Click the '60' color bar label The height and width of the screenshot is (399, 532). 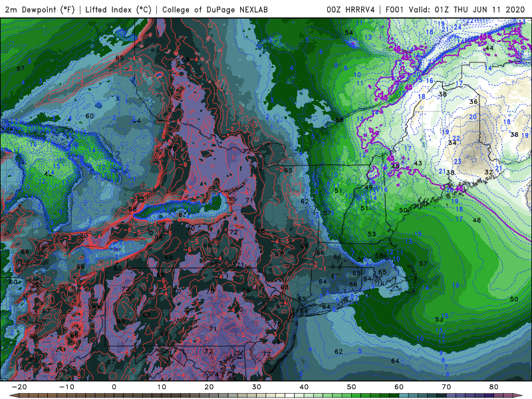pyautogui.click(x=399, y=387)
